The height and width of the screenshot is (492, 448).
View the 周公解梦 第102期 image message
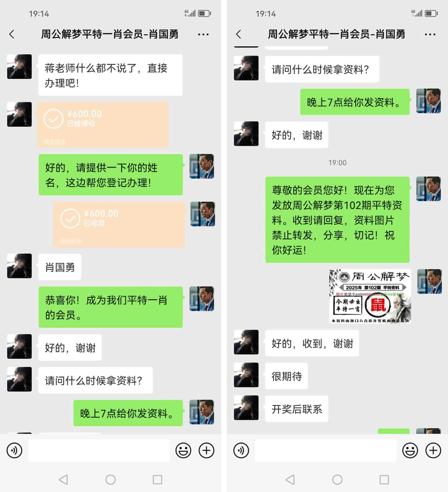[370, 296]
